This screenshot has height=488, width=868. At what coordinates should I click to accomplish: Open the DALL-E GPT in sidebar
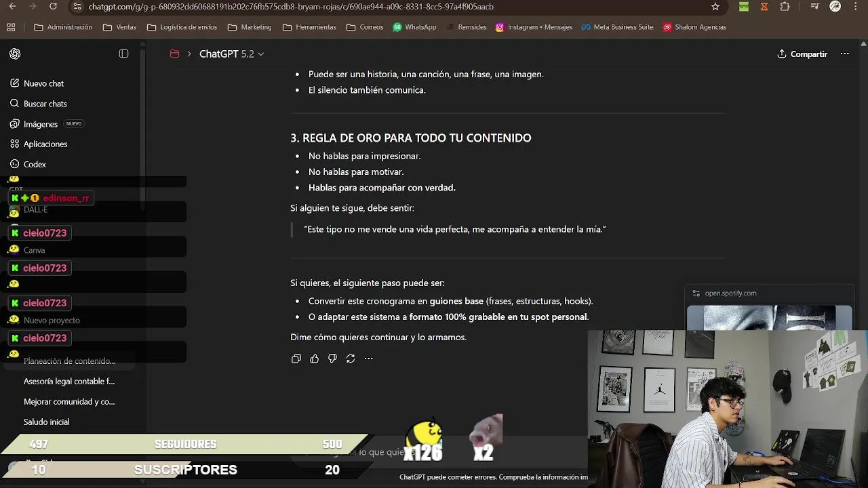pyautogui.click(x=35, y=210)
